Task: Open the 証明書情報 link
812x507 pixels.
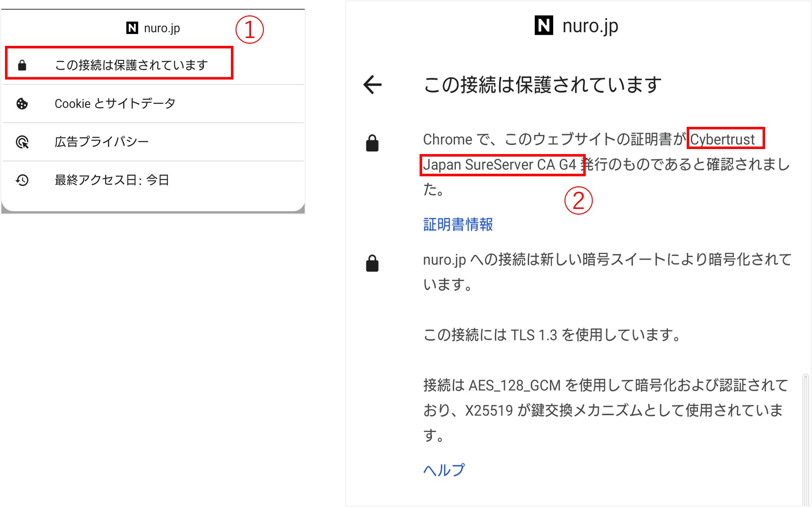Action: (458, 225)
